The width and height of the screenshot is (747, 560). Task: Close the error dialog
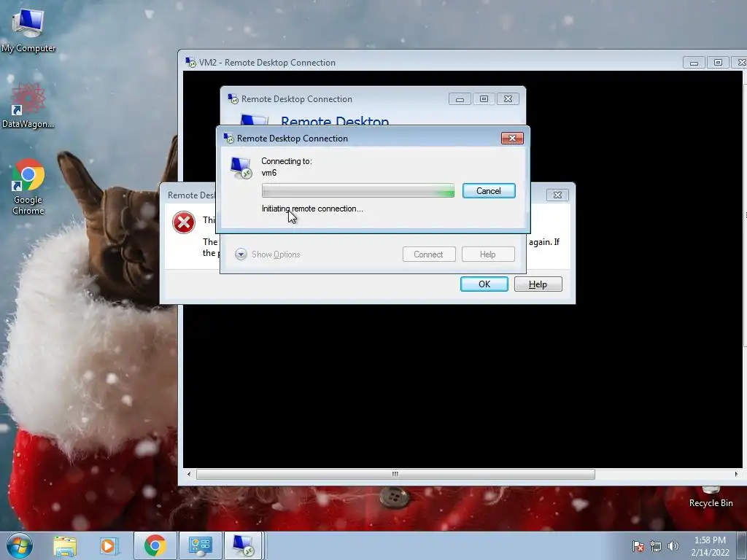557,195
